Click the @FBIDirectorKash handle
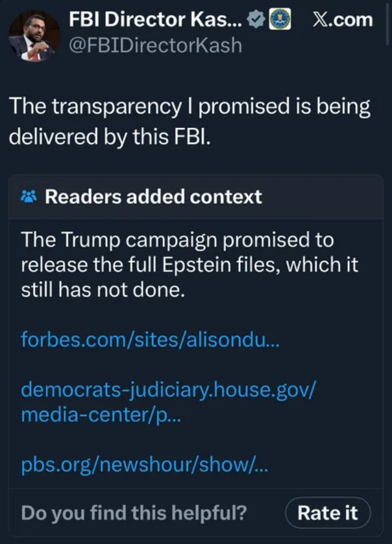This screenshot has width=392, height=544. click(x=156, y=45)
